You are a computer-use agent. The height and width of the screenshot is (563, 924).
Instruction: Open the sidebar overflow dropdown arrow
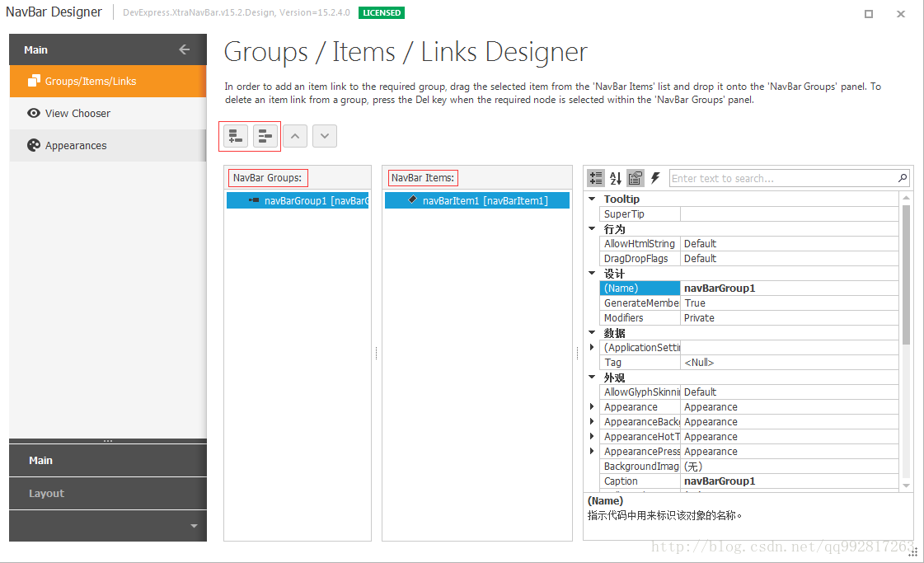coord(194,526)
